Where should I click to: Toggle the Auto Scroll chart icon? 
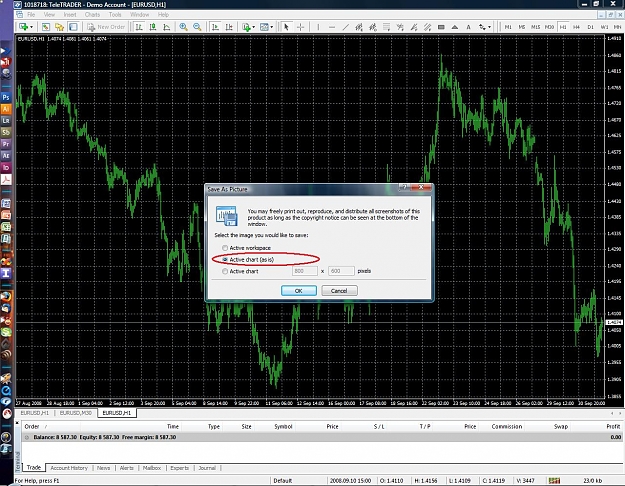[215, 27]
